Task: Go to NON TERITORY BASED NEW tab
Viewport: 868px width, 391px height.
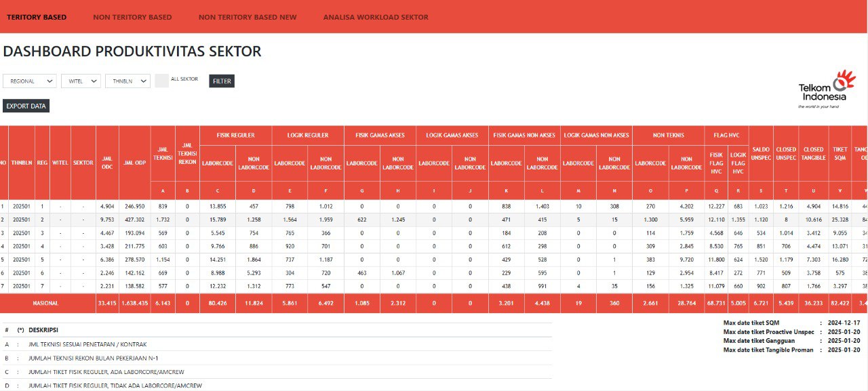Action: coord(248,17)
